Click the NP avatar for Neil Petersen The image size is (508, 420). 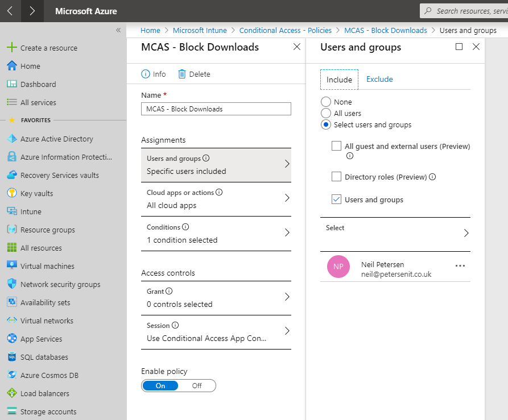pyautogui.click(x=338, y=267)
